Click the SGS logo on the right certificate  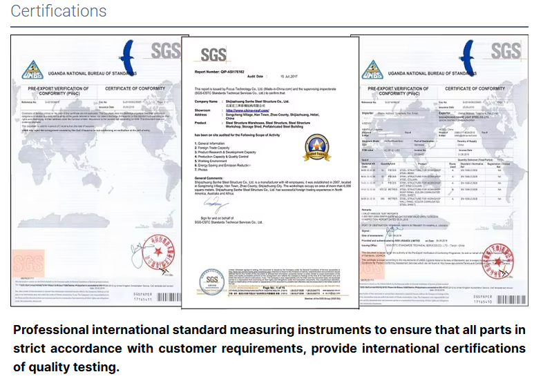click(506, 52)
